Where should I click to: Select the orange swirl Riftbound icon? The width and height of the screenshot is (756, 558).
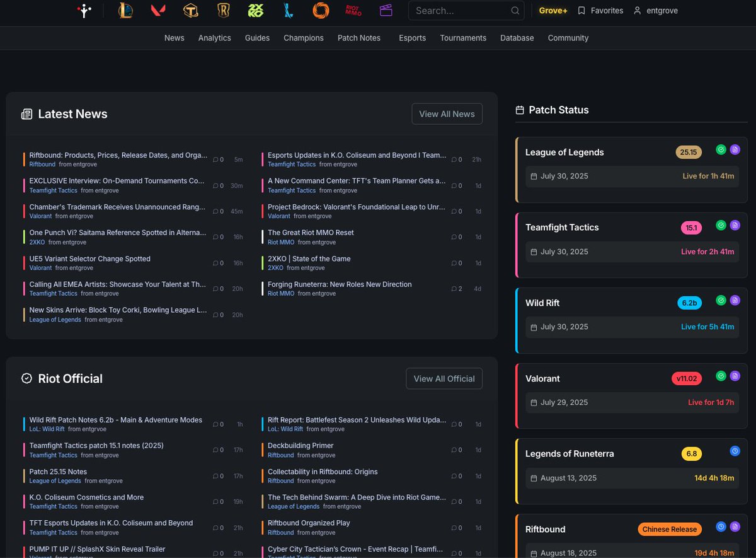[321, 11]
